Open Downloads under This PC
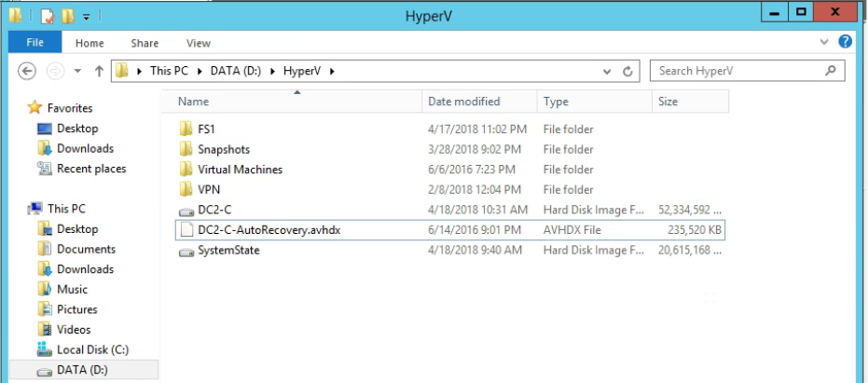 coord(85,269)
